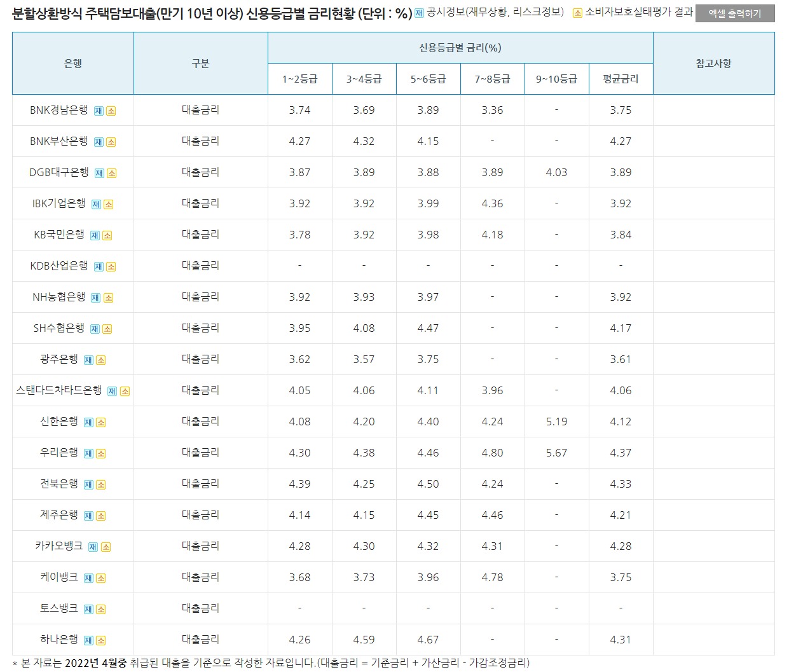This screenshot has width=789, height=672.
Task: Click the 3~4등급 column header
Action: coord(364,79)
